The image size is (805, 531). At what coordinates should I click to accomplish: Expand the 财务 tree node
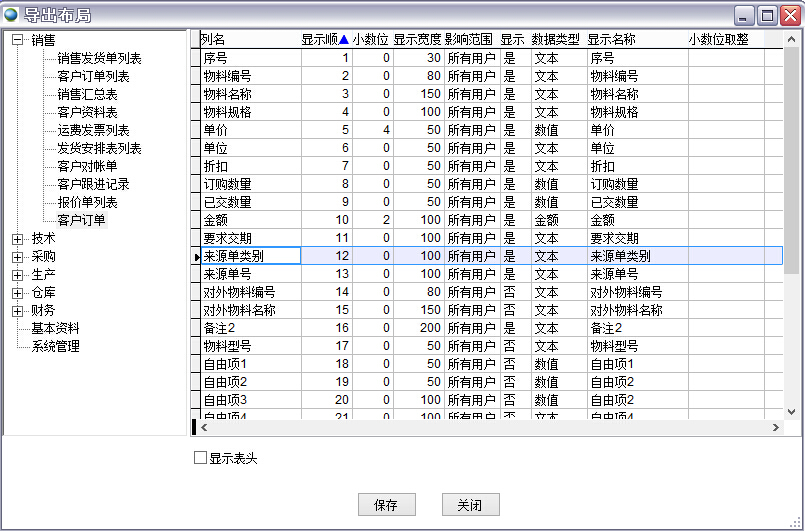pyautogui.click(x=17, y=311)
